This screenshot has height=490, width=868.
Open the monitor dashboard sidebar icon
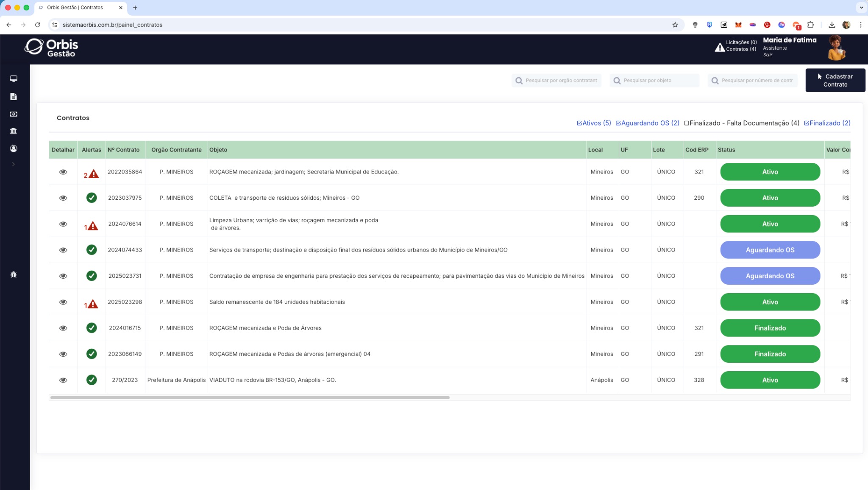coord(14,79)
